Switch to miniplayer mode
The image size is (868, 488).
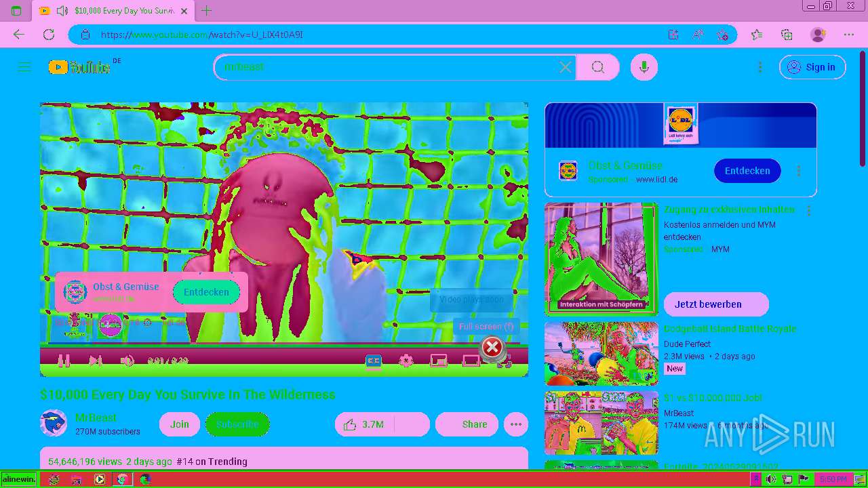click(439, 361)
